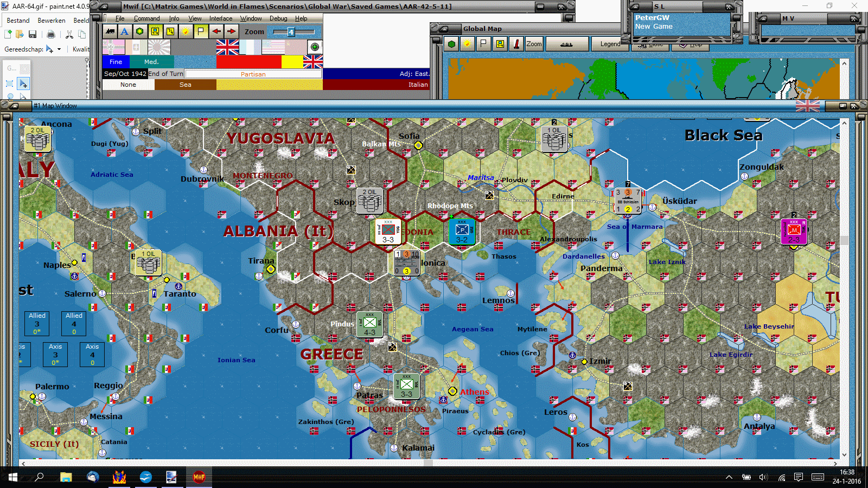
Task: Open the Bestand menu in paint.net
Action: (18, 21)
